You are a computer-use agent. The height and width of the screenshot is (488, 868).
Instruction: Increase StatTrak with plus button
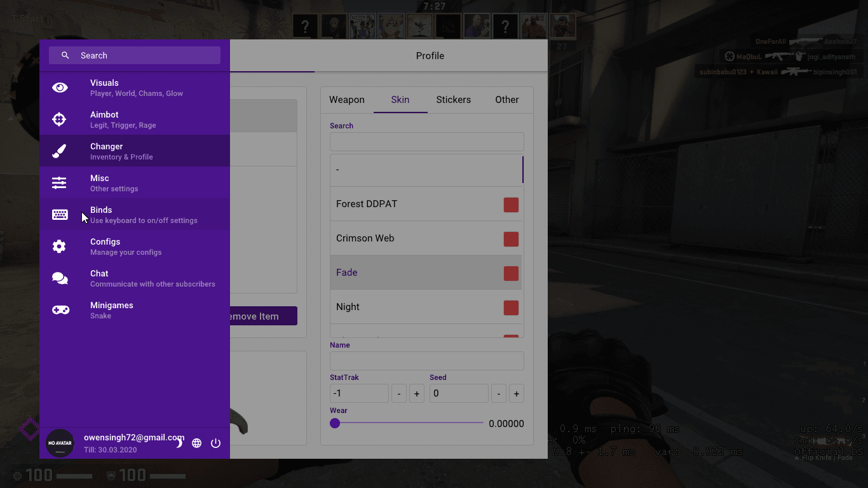pyautogui.click(x=417, y=394)
